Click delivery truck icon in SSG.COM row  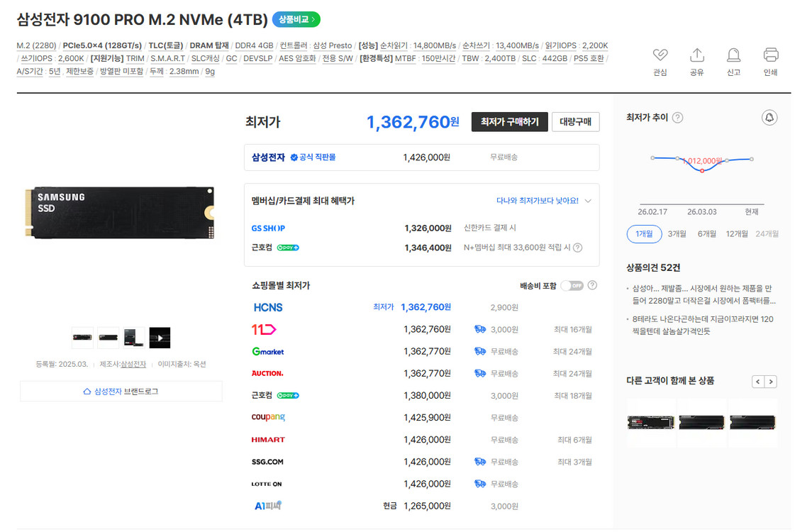(480, 462)
